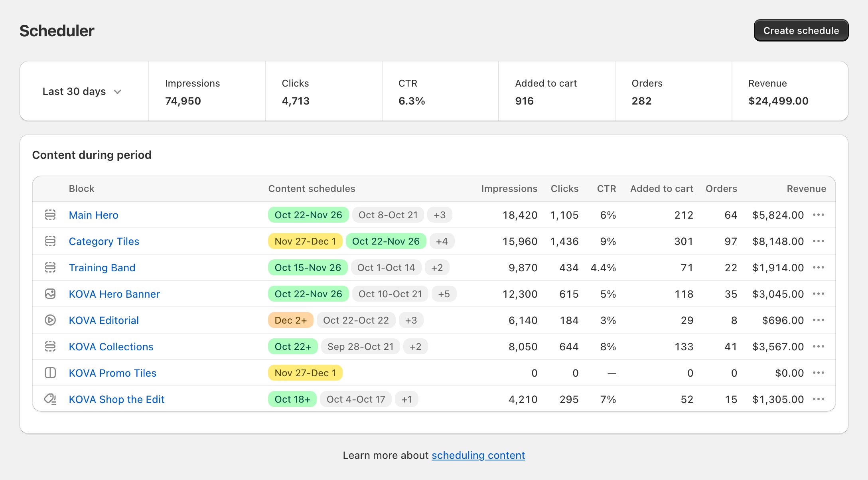
Task: Click the KOVA Shop the Edit tag icon
Action: (50, 399)
